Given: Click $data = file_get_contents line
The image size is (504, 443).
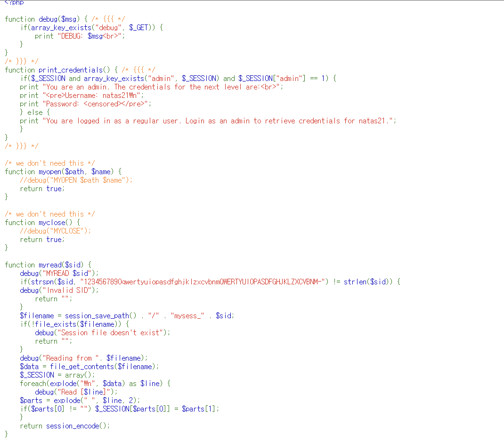Looking at the screenshot, I should tap(89, 367).
